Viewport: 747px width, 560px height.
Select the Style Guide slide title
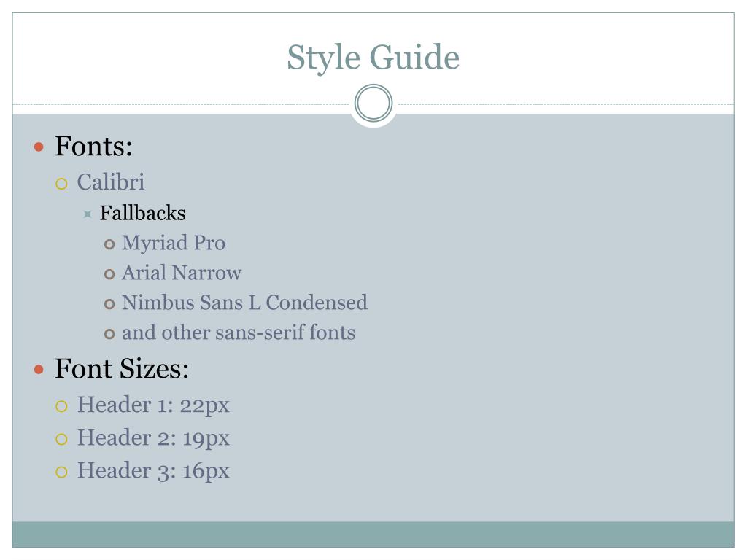click(x=373, y=58)
